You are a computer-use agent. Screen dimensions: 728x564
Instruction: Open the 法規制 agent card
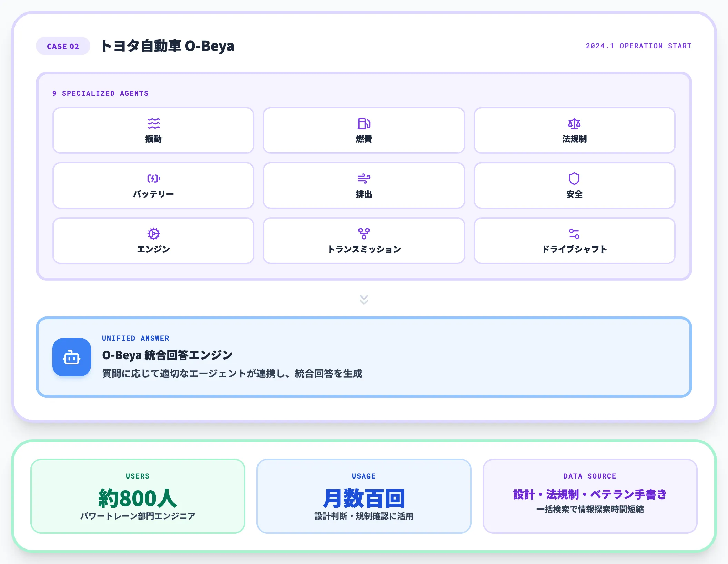click(x=574, y=130)
